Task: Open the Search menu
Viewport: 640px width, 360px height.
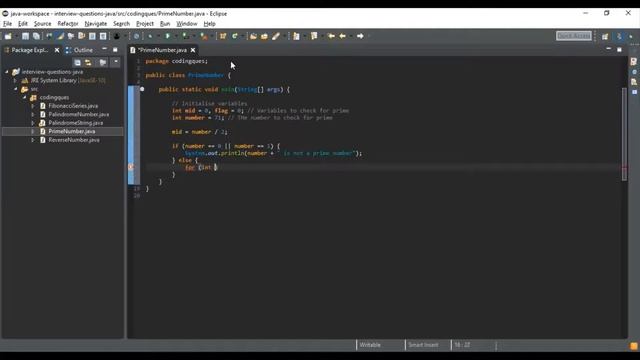Action: [121, 24]
